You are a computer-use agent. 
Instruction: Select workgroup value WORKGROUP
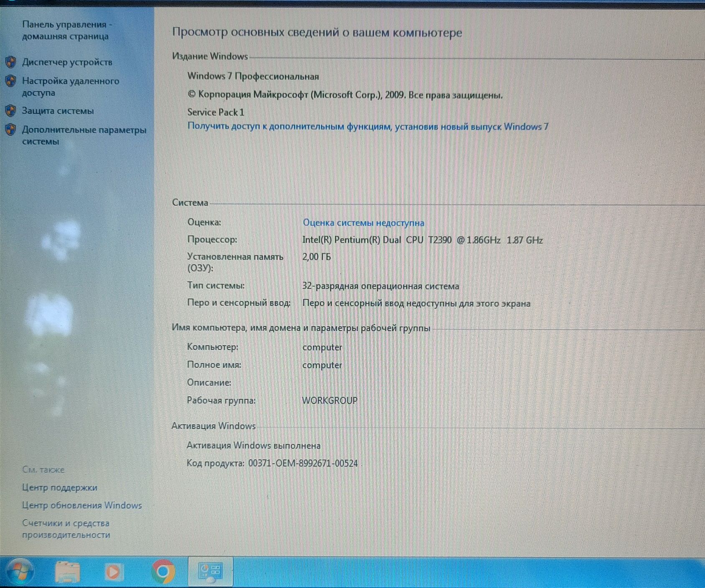330,400
